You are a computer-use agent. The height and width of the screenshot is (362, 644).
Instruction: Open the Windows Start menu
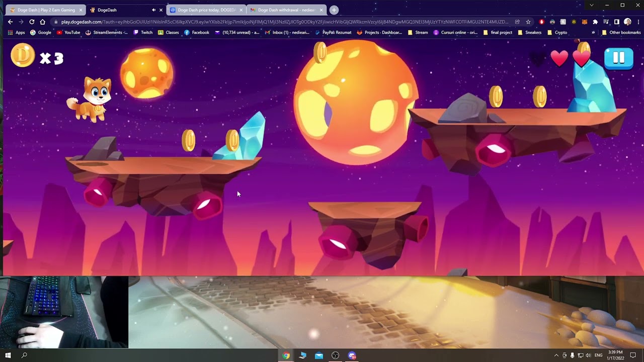pos(8,355)
